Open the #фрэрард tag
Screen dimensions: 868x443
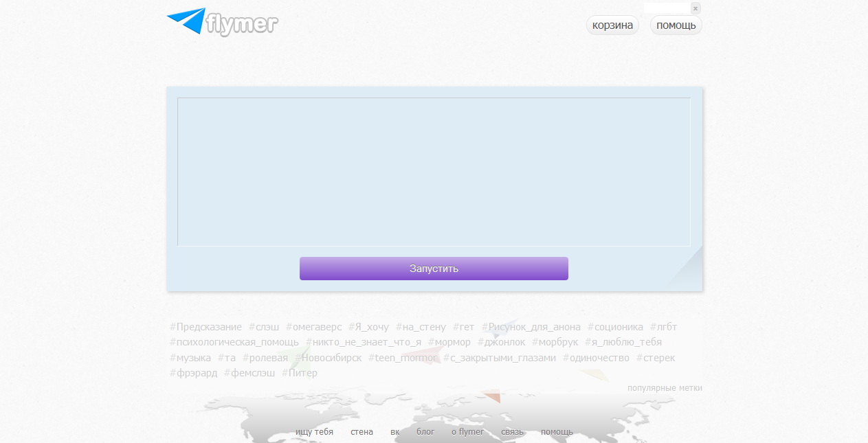pyautogui.click(x=193, y=373)
